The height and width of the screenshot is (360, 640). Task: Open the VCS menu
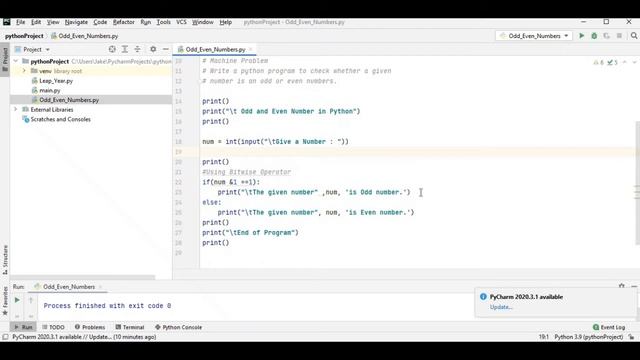[181, 22]
